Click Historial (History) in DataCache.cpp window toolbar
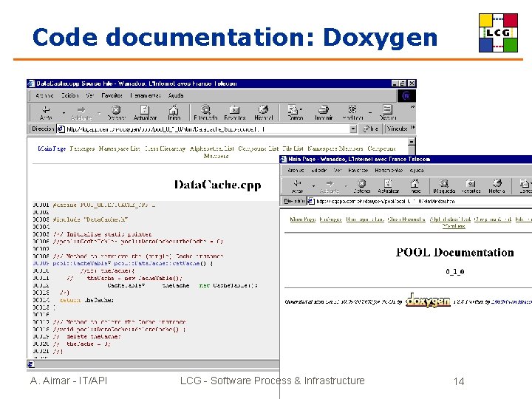This screenshot has width=532, height=399. [x=263, y=113]
